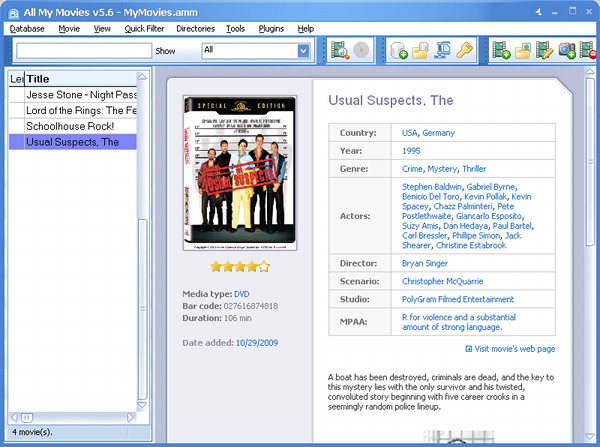Click the Mystery genre link

[442, 169]
